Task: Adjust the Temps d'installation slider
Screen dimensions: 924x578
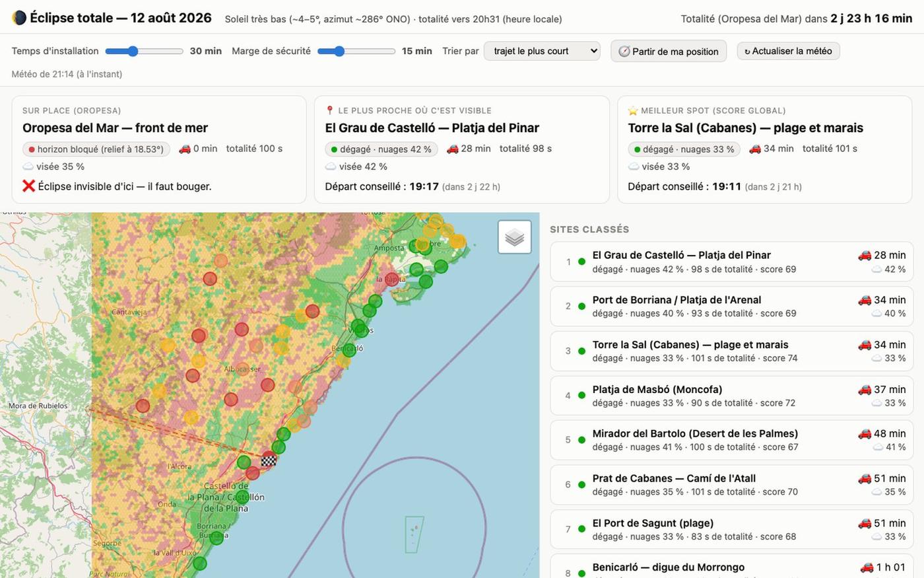Action: click(144, 51)
